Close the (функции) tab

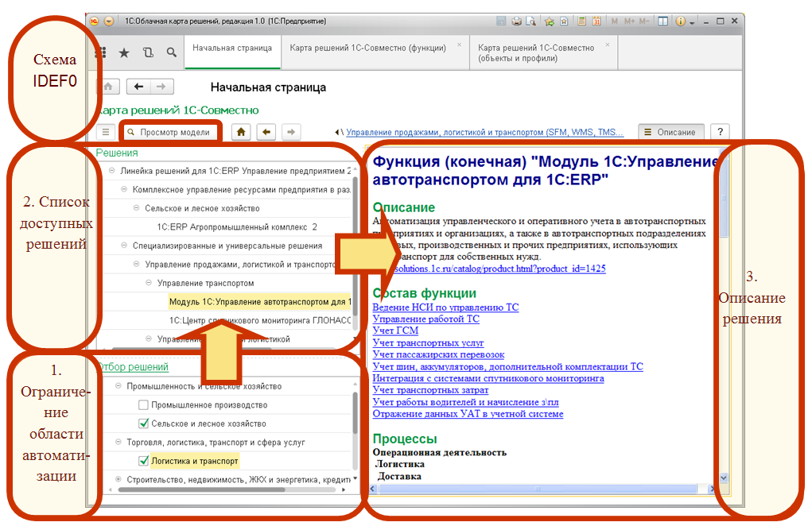[459, 45]
